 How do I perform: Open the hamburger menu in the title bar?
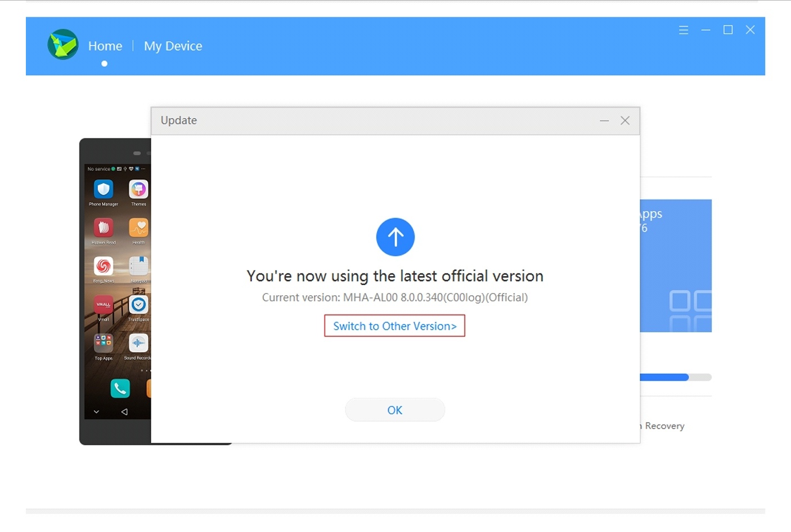point(684,30)
